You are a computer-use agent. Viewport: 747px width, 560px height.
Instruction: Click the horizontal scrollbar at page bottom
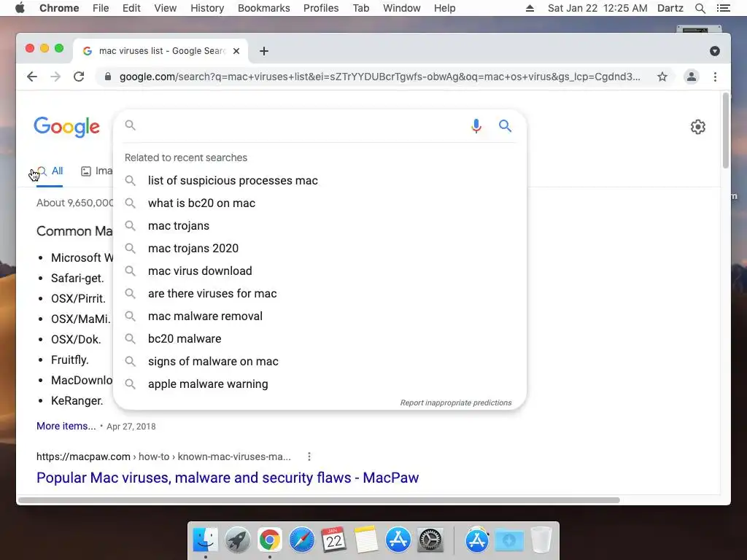(x=319, y=500)
